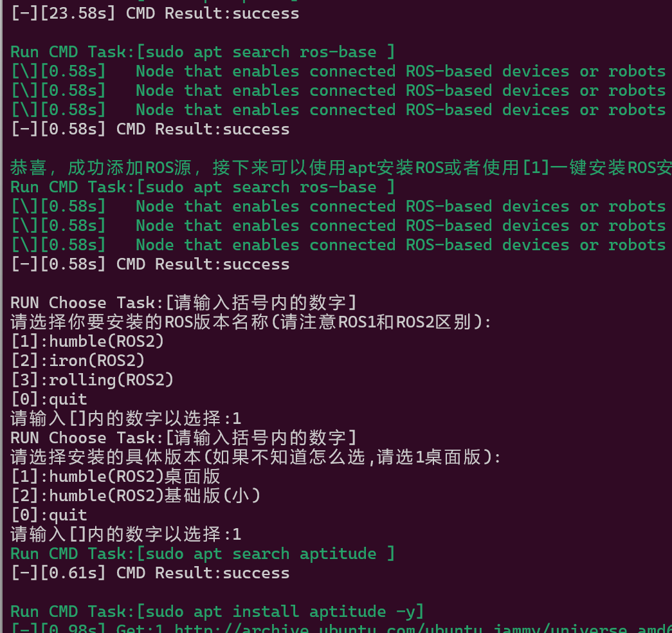Select the '[3]:rolling(ROS2)' version option
Image resolution: width=672 pixels, height=633 pixels.
click(93, 380)
